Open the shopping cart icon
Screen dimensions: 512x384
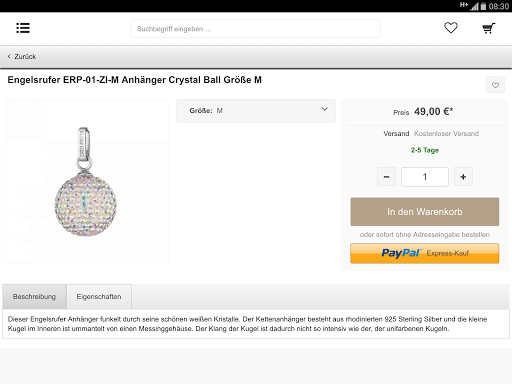point(489,28)
